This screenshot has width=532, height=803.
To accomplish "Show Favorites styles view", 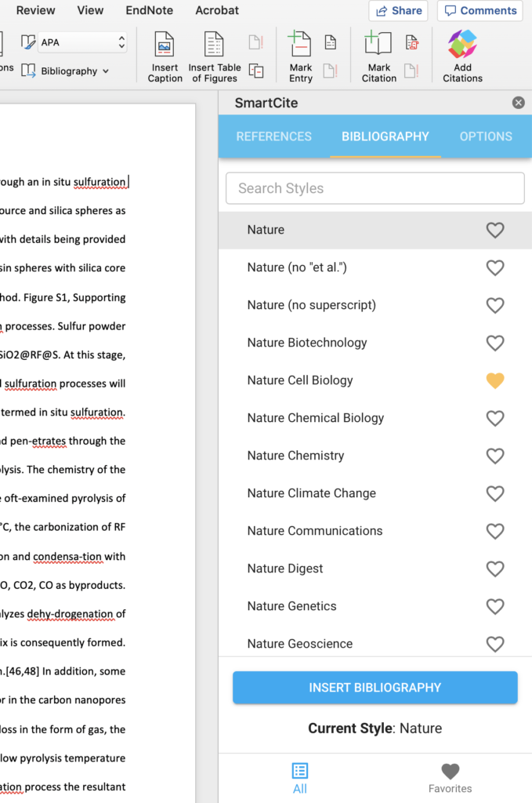I will point(451,778).
